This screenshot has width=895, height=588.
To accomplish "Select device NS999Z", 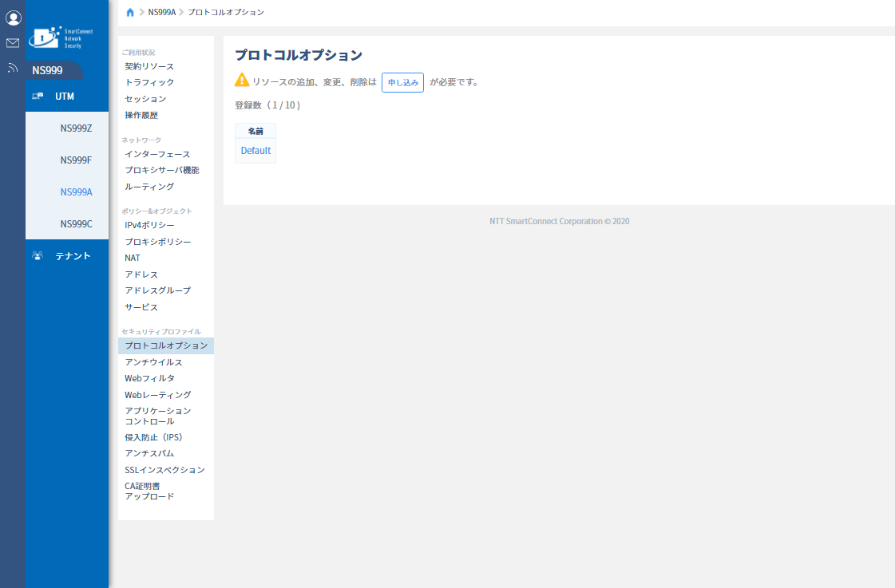I will tap(76, 128).
